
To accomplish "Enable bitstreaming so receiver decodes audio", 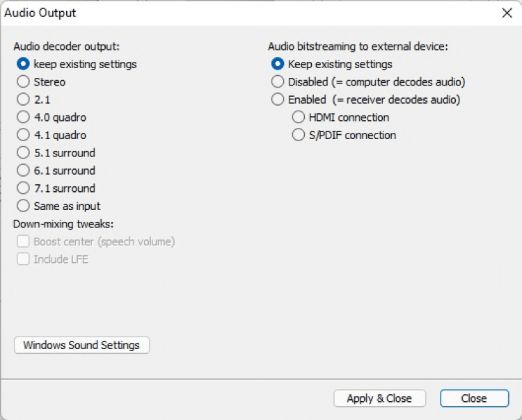I will tap(278, 99).
